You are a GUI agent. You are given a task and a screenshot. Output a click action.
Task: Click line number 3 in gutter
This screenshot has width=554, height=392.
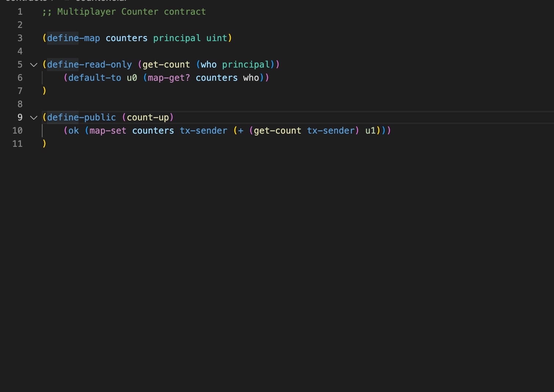click(x=20, y=38)
